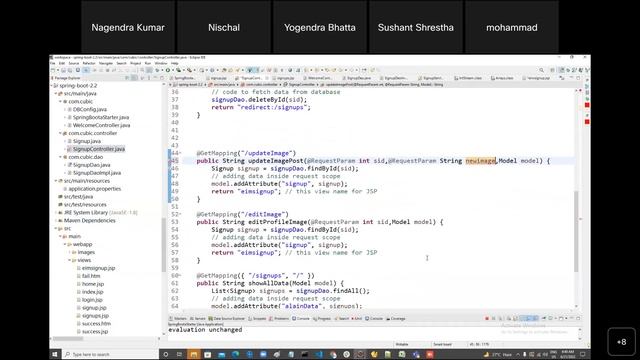
Task: Select login.jsp in views folder
Action: tap(92, 300)
